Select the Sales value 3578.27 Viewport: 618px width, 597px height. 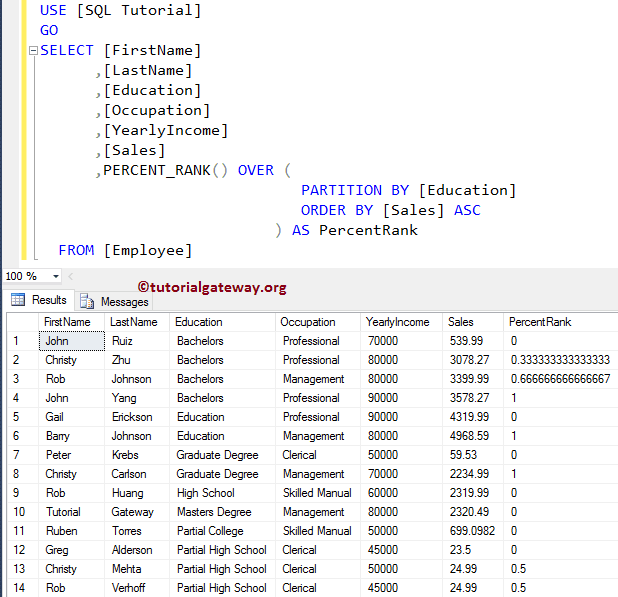click(473, 398)
